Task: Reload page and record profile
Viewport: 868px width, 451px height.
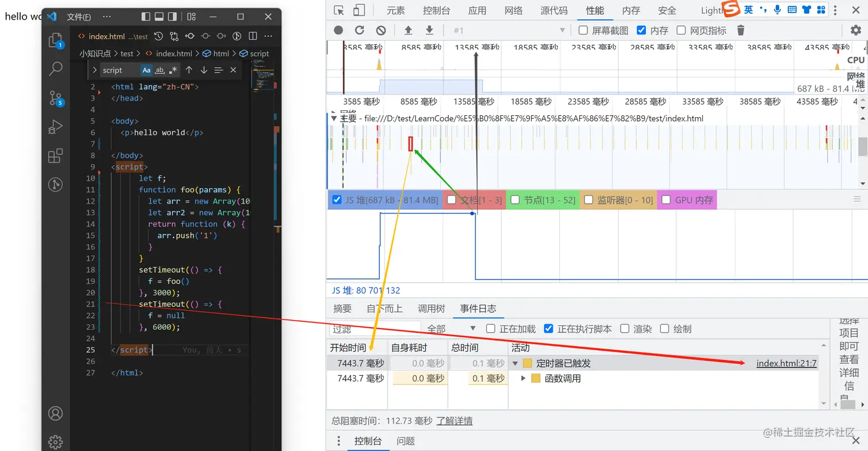Action: (x=360, y=30)
